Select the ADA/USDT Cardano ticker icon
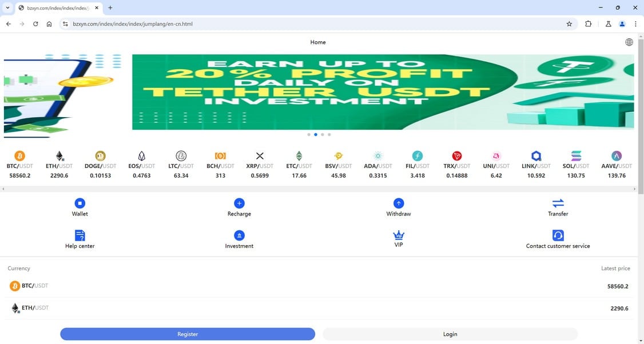Viewport: 644px width, 344px height. click(x=378, y=156)
